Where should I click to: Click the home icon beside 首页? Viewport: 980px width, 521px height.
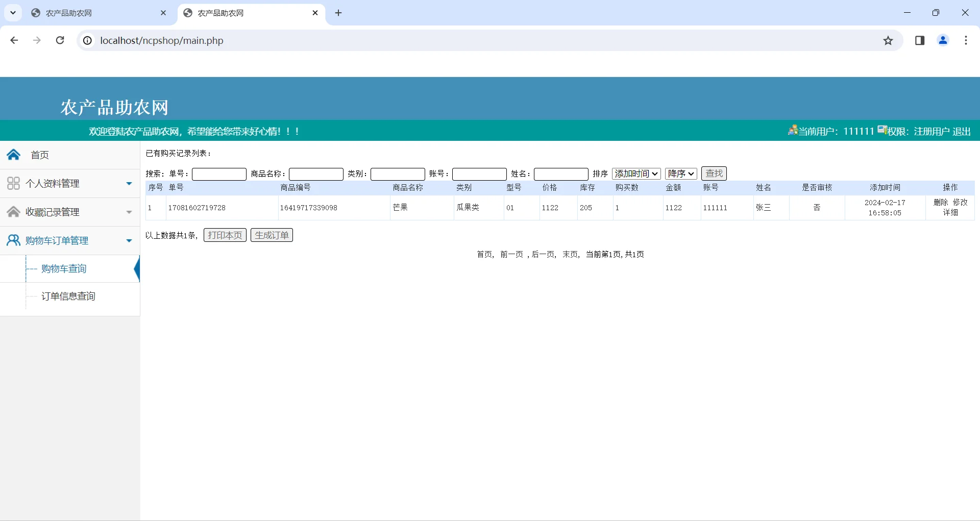13,155
